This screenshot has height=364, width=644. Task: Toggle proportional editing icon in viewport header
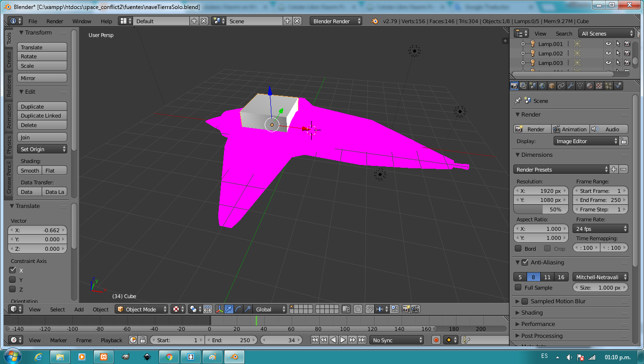coord(358,309)
